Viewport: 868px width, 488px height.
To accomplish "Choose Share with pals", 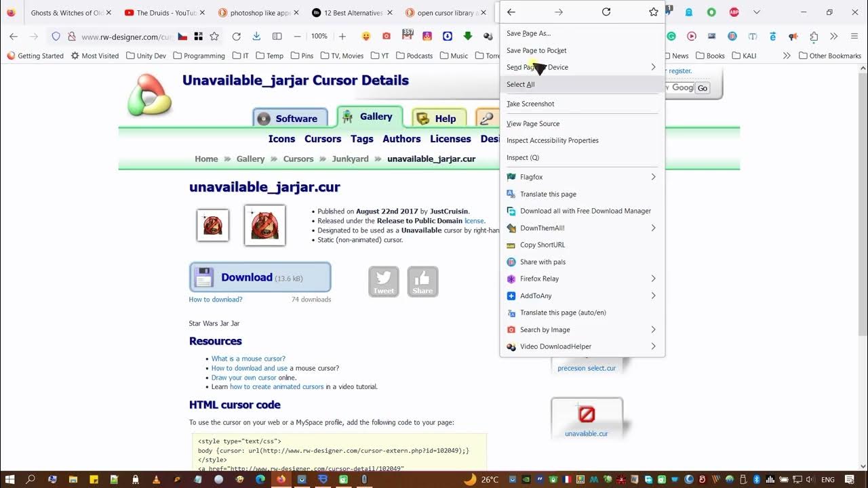I will pos(582,262).
